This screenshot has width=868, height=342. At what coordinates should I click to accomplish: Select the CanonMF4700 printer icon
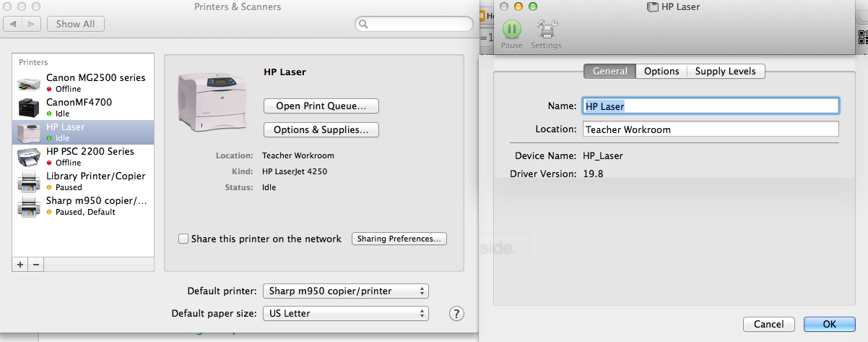(29, 107)
